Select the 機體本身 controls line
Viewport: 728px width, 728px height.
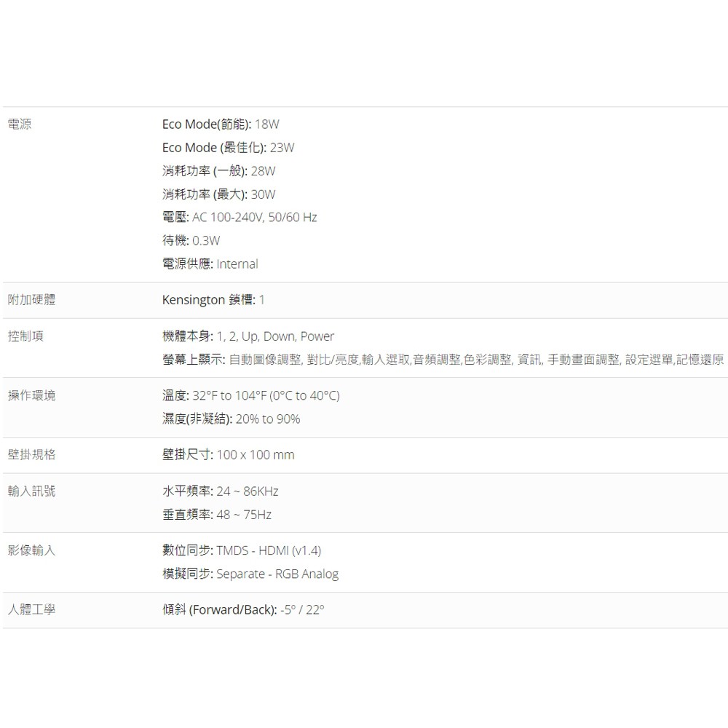coord(248,336)
